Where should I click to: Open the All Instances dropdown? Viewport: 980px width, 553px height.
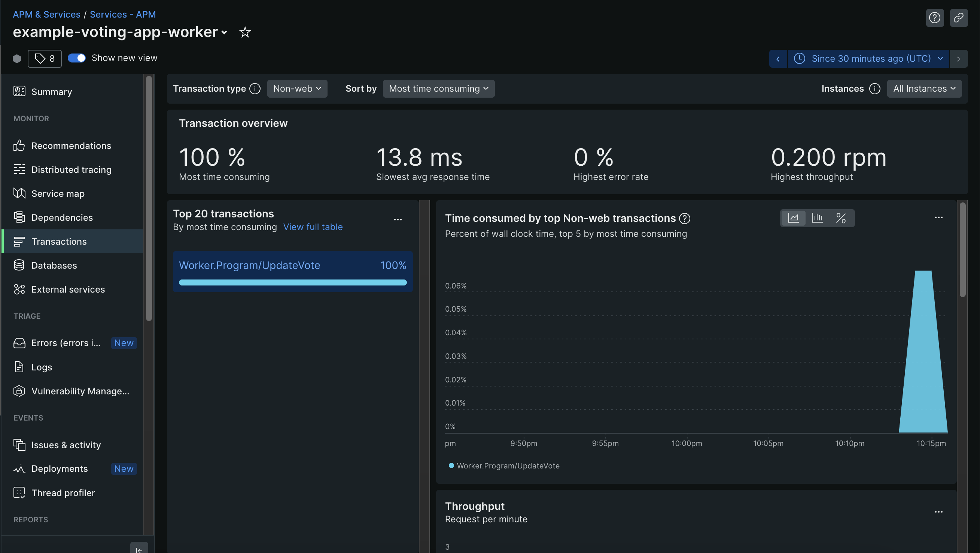pyautogui.click(x=924, y=89)
